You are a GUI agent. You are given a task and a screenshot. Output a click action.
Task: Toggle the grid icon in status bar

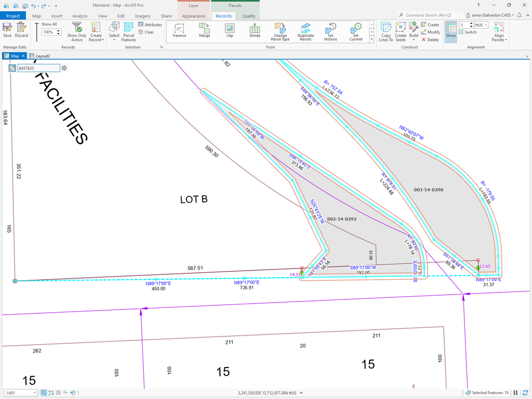tap(59, 393)
